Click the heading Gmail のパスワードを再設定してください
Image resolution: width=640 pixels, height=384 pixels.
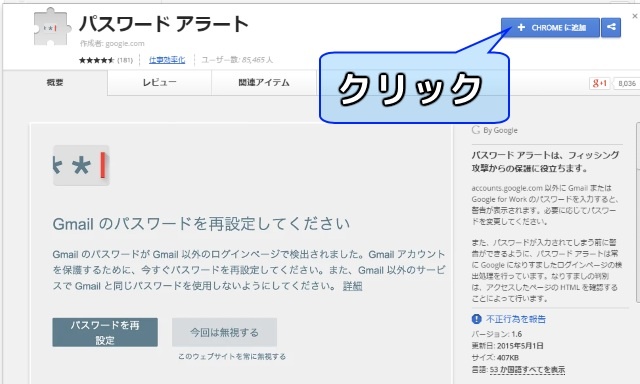point(201,224)
